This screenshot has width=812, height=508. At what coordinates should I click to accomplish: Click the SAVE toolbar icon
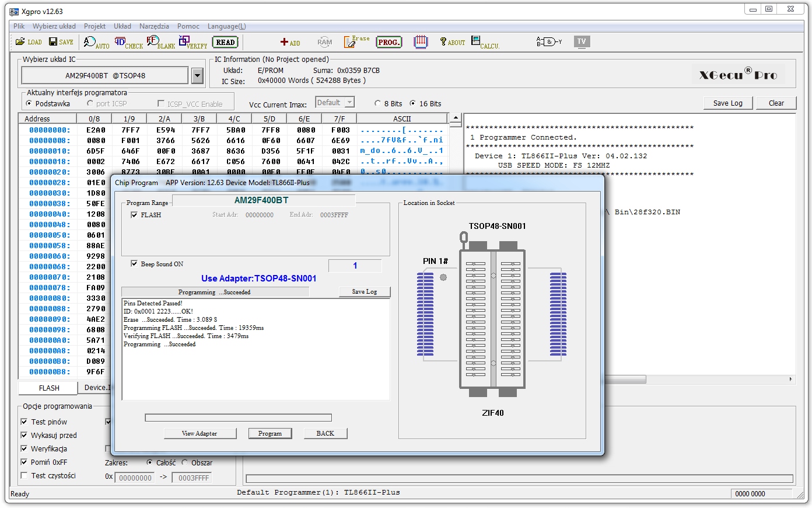[61, 42]
